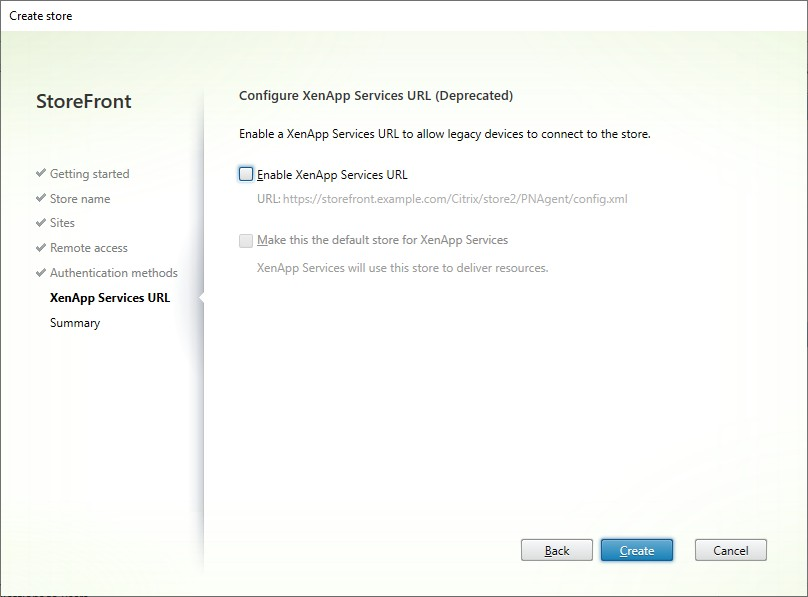
Task: Click the checkmark icon beside Getting started
Action: point(41,173)
